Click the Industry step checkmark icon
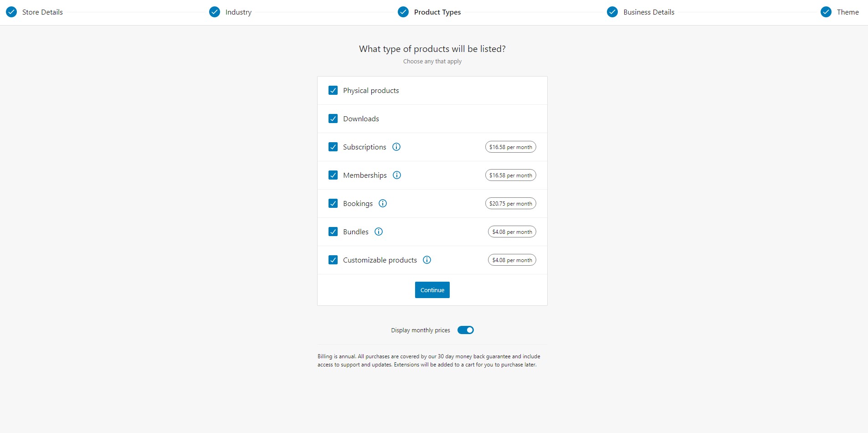868x433 pixels. [x=215, y=11]
